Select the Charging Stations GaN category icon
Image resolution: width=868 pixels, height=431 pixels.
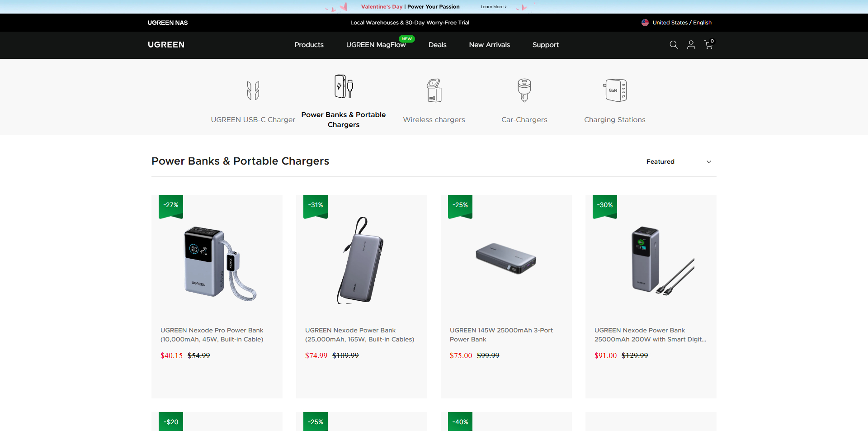(614, 90)
